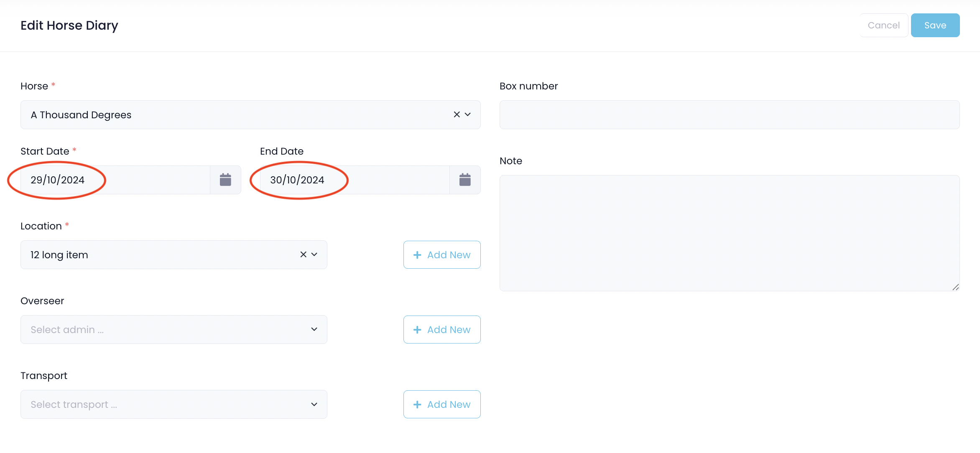
Task: Clear the Location selection with X icon
Action: tap(303, 254)
